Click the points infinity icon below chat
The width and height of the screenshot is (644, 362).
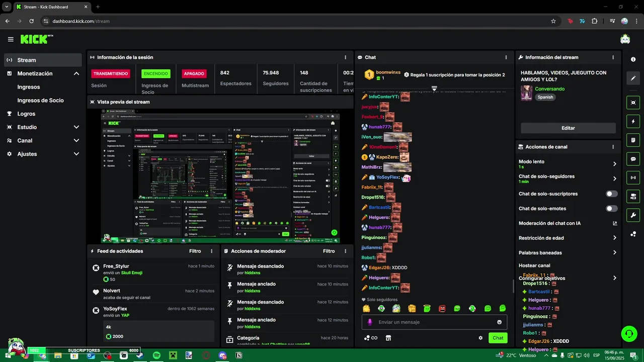click(x=371, y=338)
